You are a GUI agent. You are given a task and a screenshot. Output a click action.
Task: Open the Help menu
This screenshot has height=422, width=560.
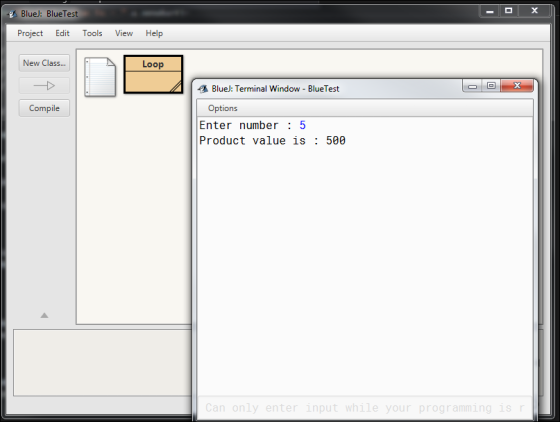pos(154,33)
